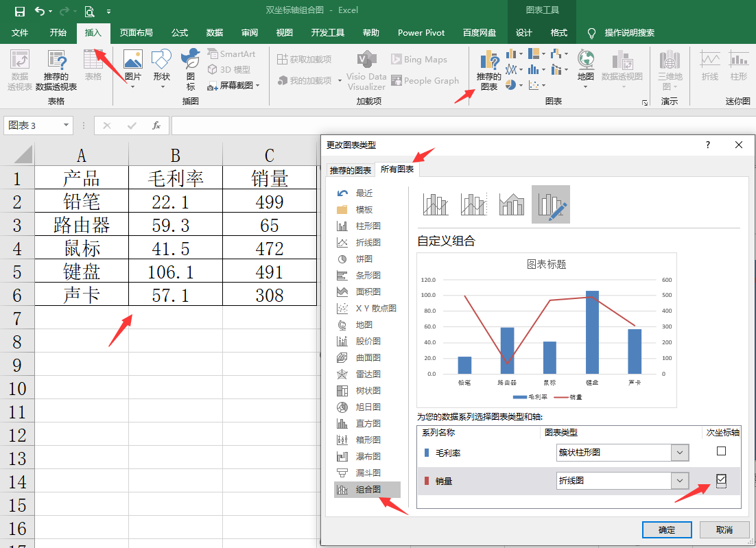Open the 格式 chart tools tab
The image size is (756, 548).
pyautogui.click(x=559, y=33)
